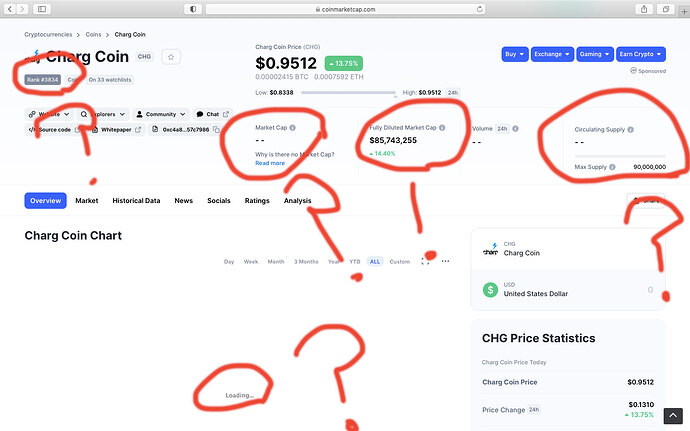Click the CHG Charg Coin converter row
Image resolution: width=690 pixels, height=431 pixels.
[x=568, y=249]
